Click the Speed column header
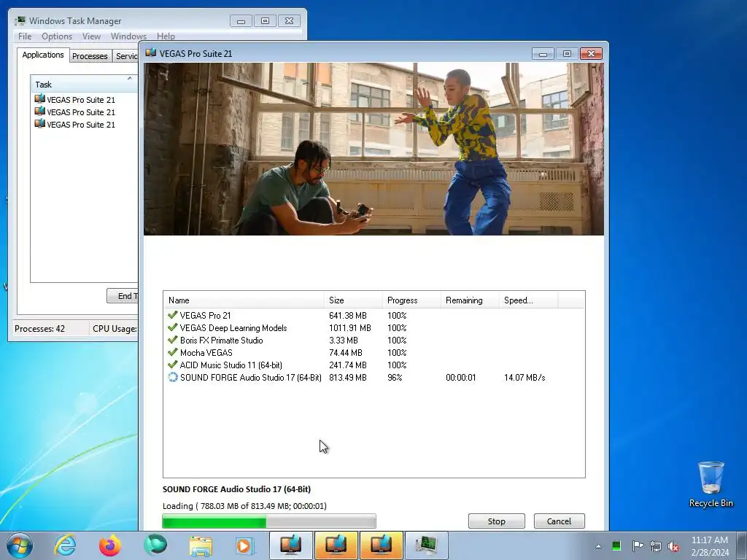747x560 pixels. point(528,300)
